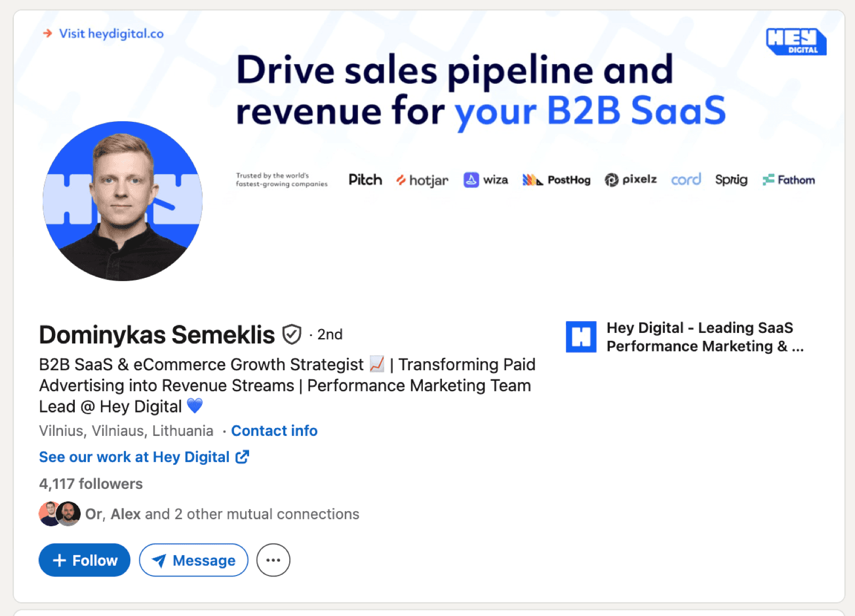Click the external link icon after Hey Digital

tap(242, 457)
